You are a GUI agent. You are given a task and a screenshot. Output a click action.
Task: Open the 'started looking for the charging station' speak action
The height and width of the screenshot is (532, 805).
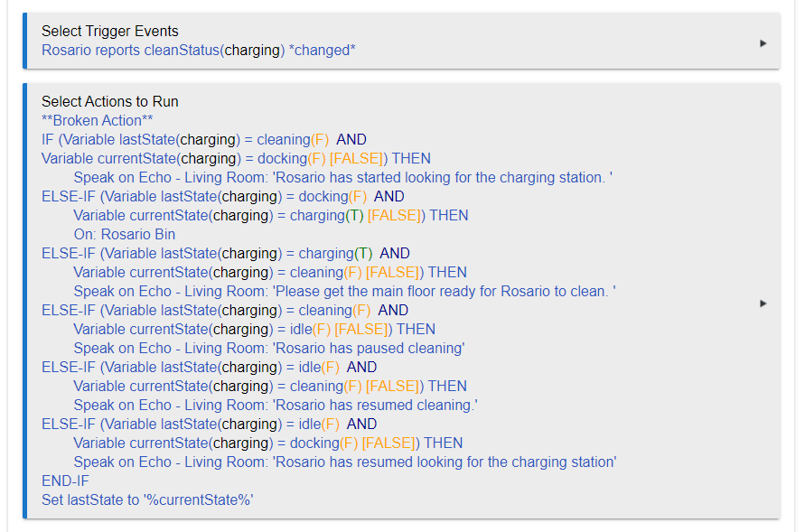[x=342, y=178]
